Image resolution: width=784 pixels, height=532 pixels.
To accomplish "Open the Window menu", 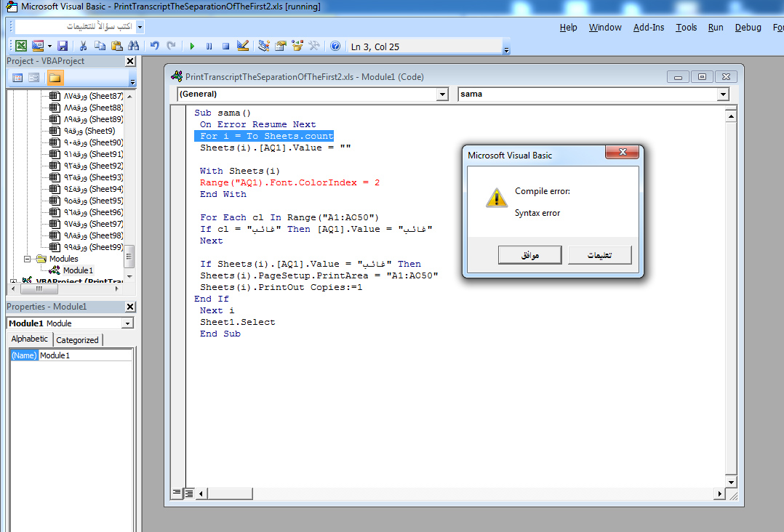I will [x=605, y=28].
